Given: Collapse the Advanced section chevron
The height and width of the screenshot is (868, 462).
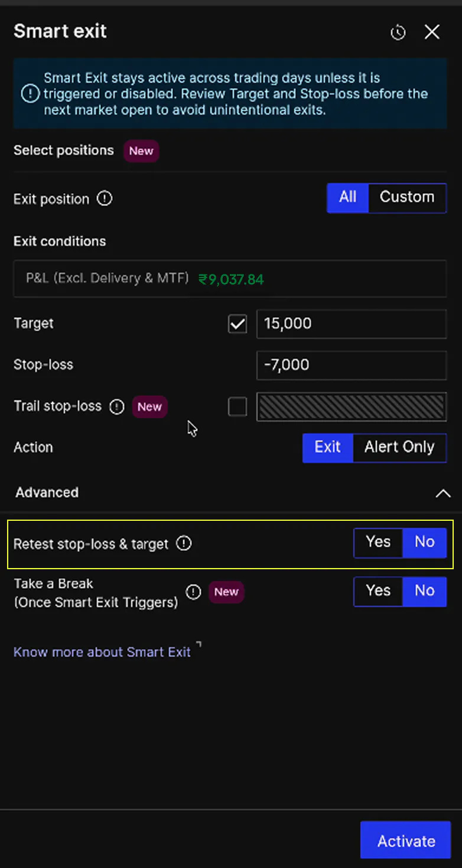Looking at the screenshot, I should [x=443, y=493].
